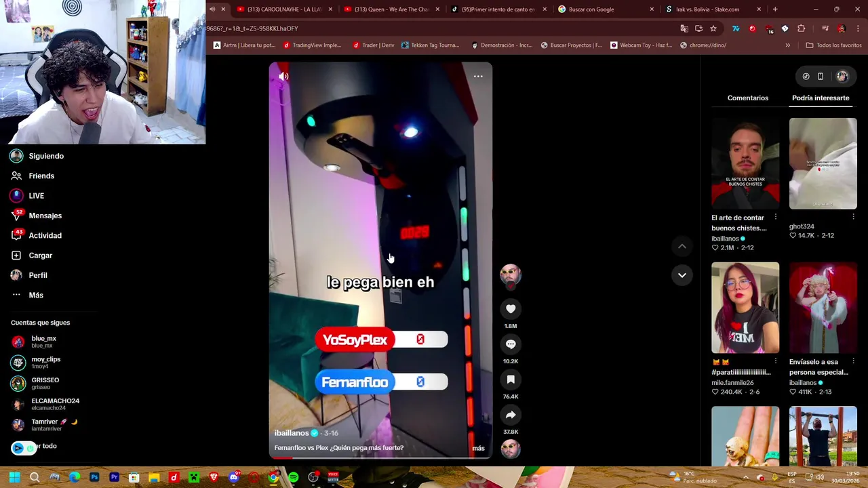Image resolution: width=868 pixels, height=488 pixels.
Task: Open the TikTok coins icon in top pill
Action: (806, 77)
